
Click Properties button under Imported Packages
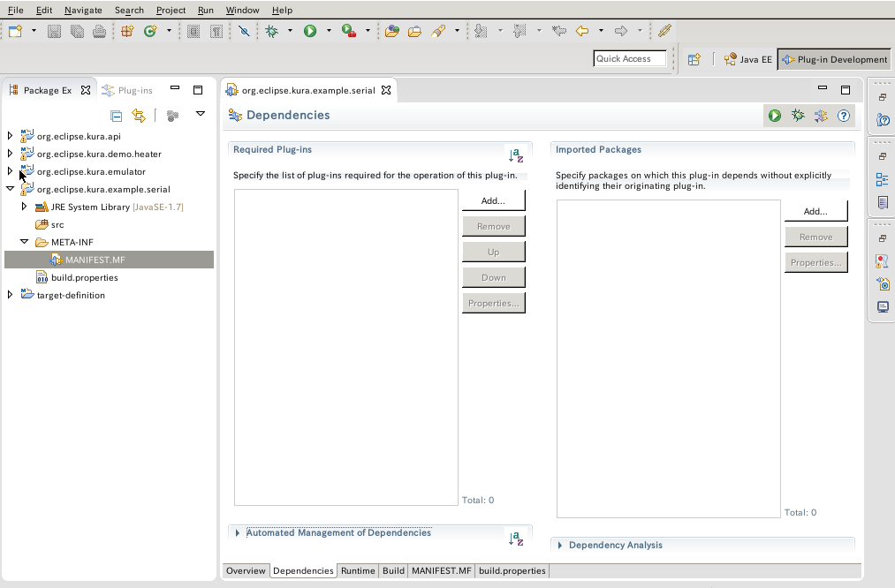(x=815, y=263)
